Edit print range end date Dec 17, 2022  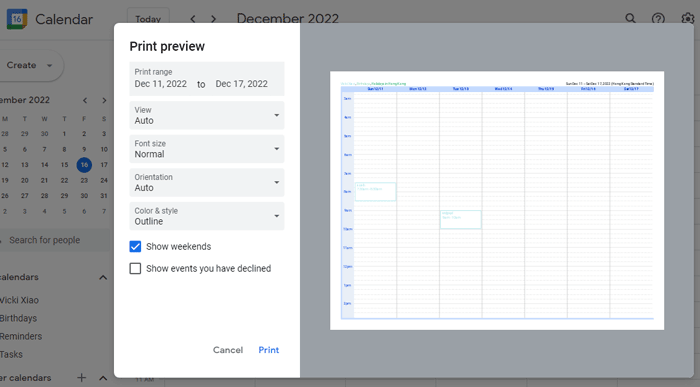[x=242, y=84]
